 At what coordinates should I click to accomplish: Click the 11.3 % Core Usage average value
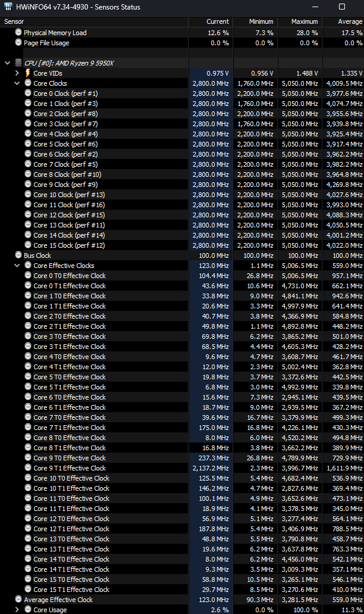(x=352, y=610)
